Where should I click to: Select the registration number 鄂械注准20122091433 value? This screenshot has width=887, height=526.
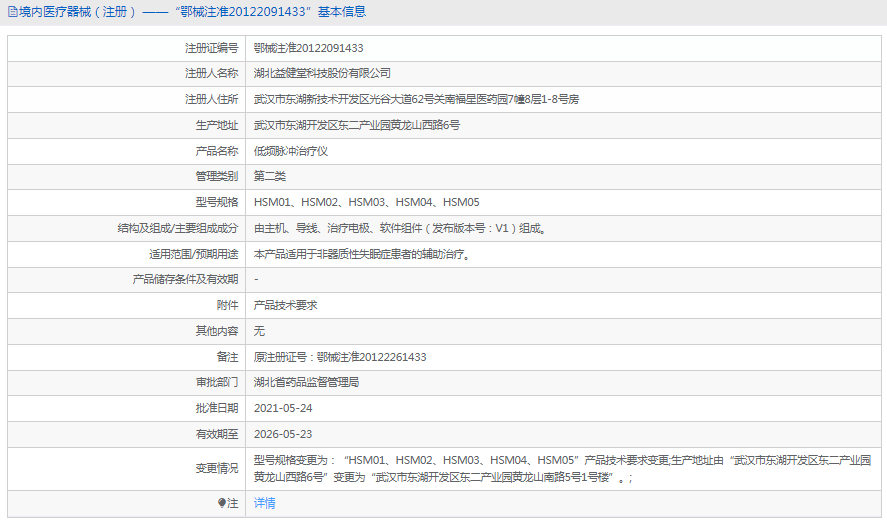coord(308,48)
